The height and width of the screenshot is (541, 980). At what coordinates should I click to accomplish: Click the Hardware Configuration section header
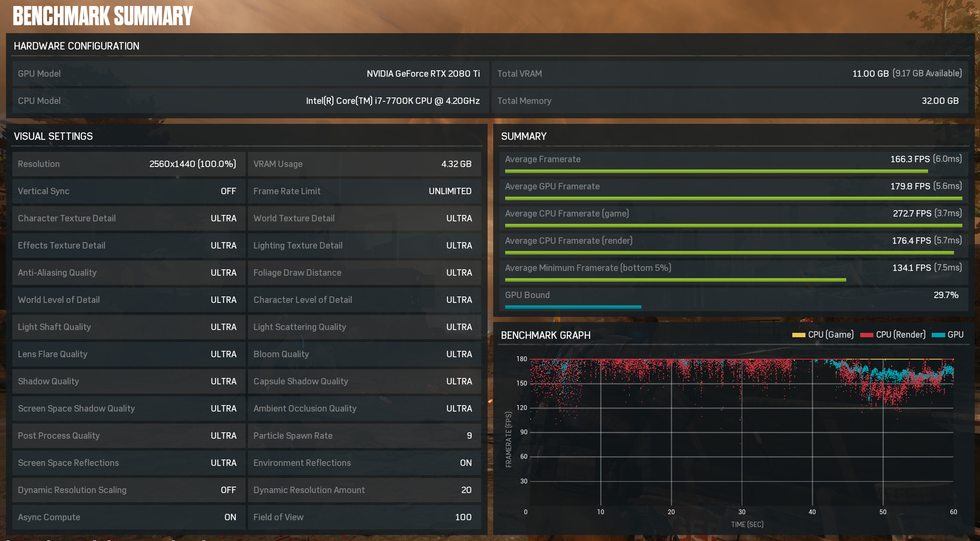click(77, 46)
